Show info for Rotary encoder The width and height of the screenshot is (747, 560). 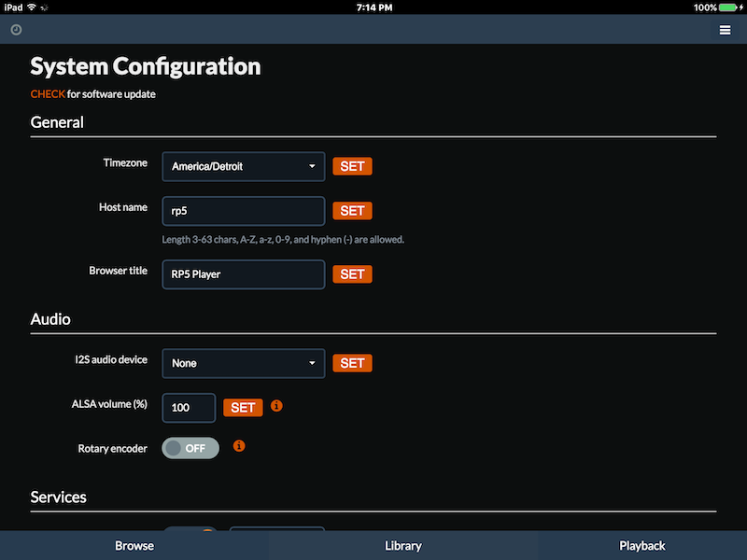(x=239, y=446)
